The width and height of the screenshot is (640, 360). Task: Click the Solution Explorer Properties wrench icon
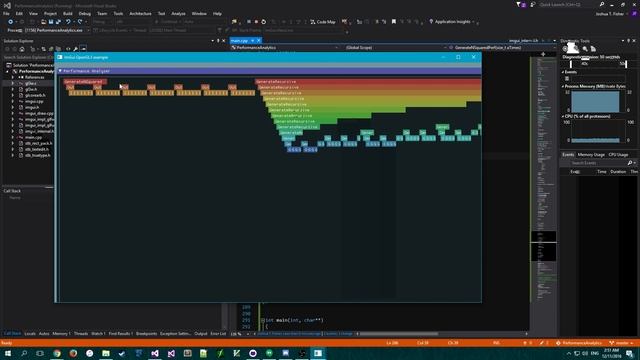76,49
